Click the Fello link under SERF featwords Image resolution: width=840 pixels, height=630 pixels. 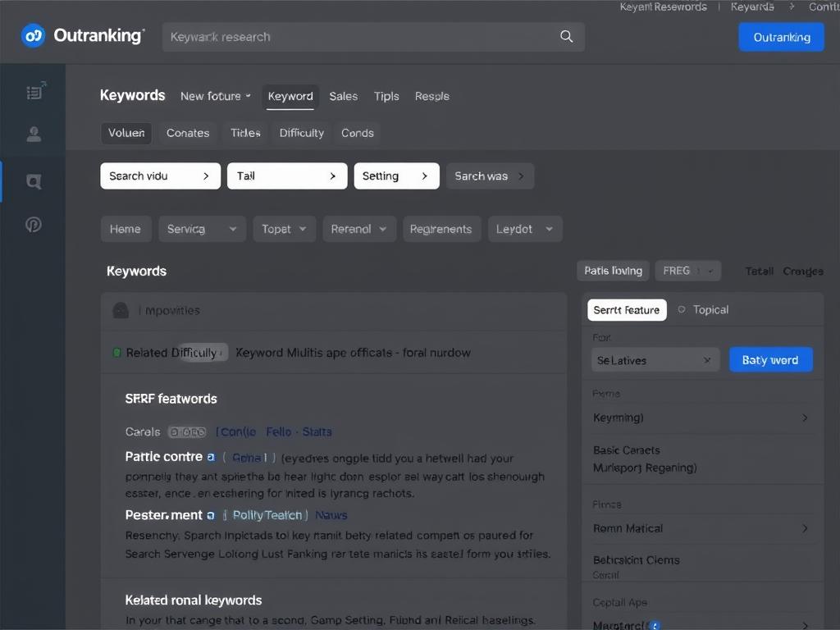(281, 431)
